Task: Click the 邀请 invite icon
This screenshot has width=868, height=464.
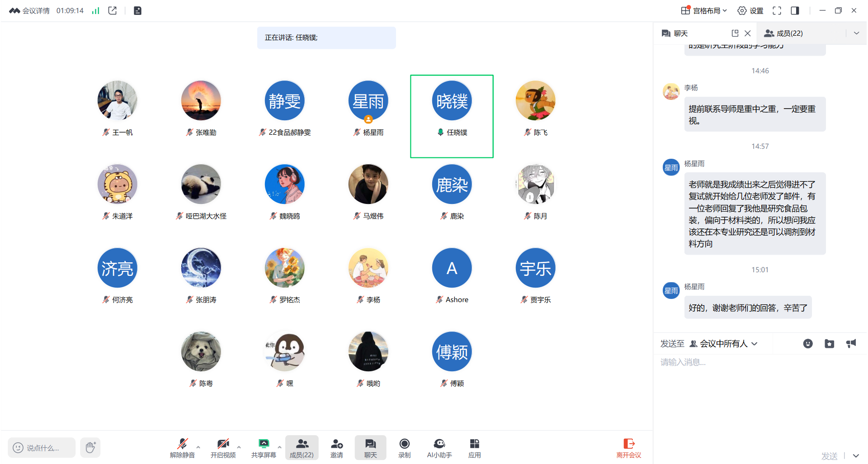Action: coord(336,447)
